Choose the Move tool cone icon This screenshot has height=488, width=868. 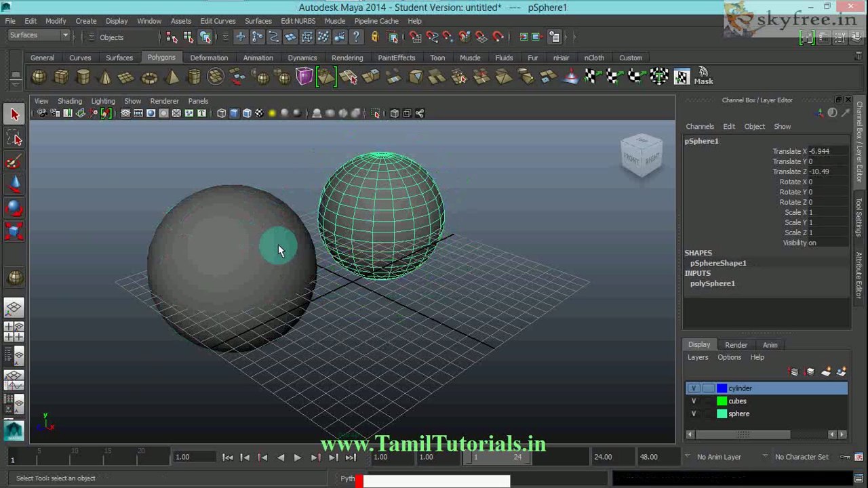click(14, 185)
